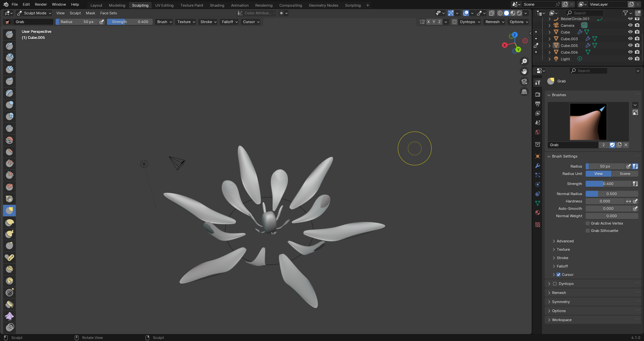This screenshot has width=644, height=341.
Task: Click the zoom magnifier viewport icon
Action: point(524,61)
